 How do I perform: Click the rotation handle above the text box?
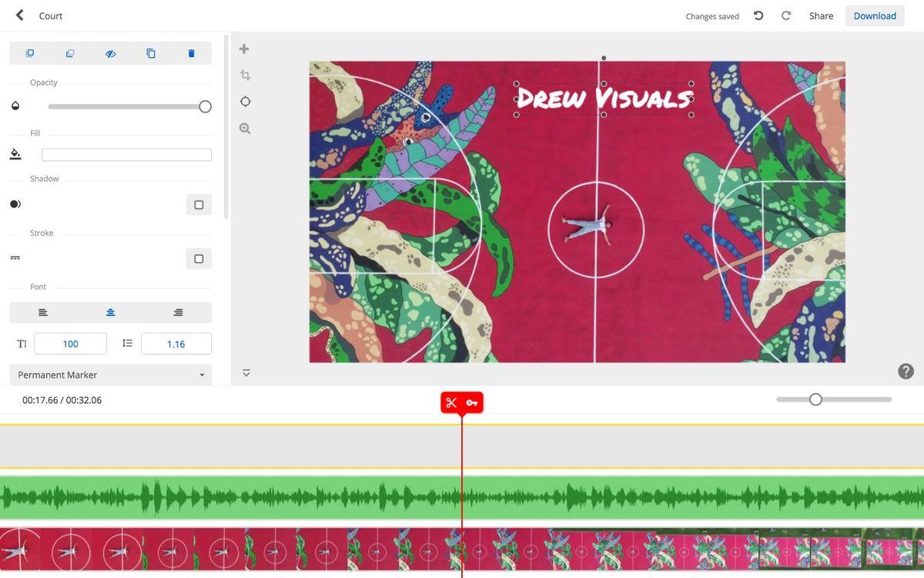(604, 58)
